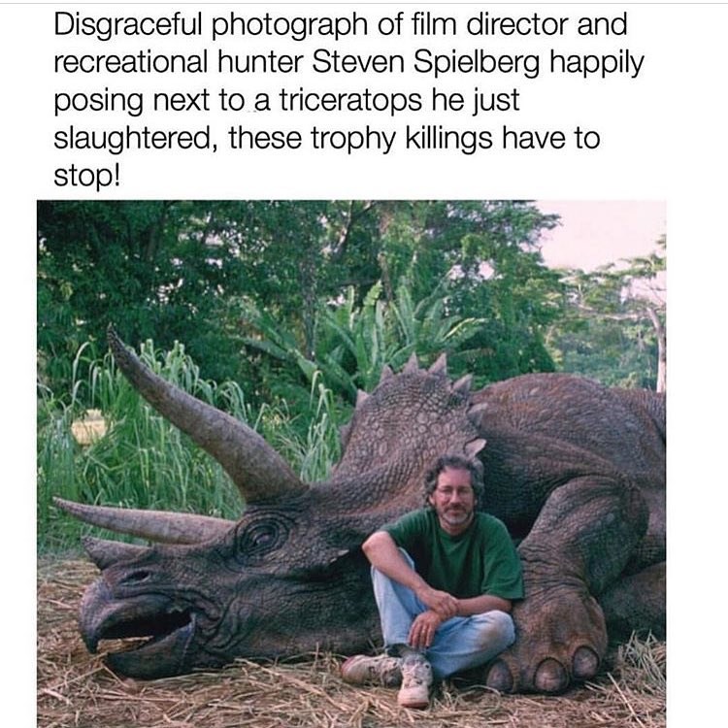Click the words 'trophy killings' in the caption
The image size is (728, 728).
pyautogui.click(x=401, y=139)
